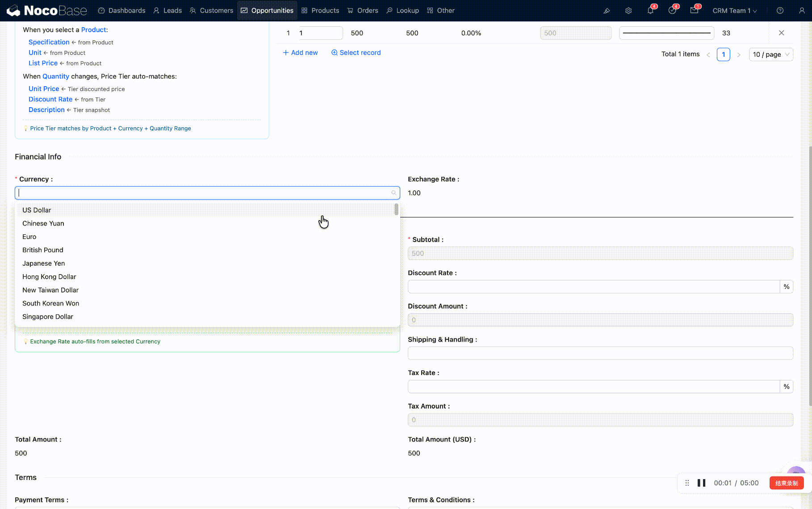This screenshot has height=509, width=812.
Task: Open the mail inbox icon
Action: [x=694, y=11]
